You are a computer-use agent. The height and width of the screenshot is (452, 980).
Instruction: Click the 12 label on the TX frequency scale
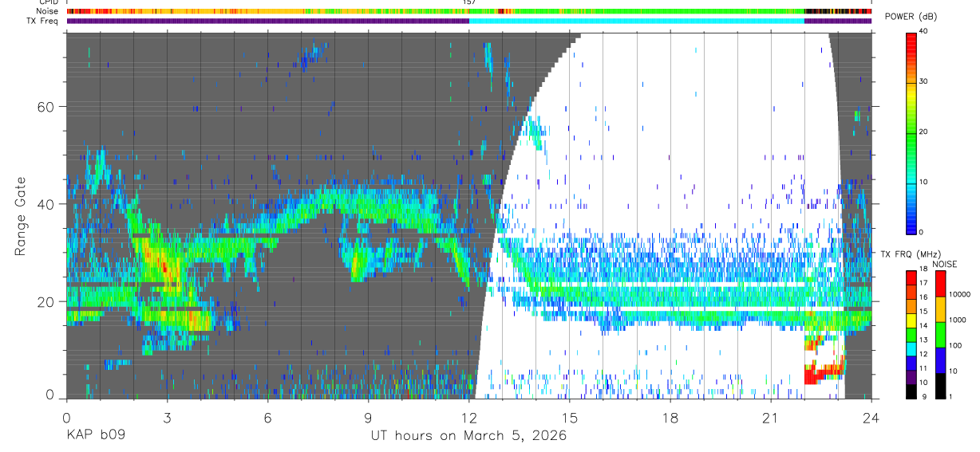coord(923,354)
